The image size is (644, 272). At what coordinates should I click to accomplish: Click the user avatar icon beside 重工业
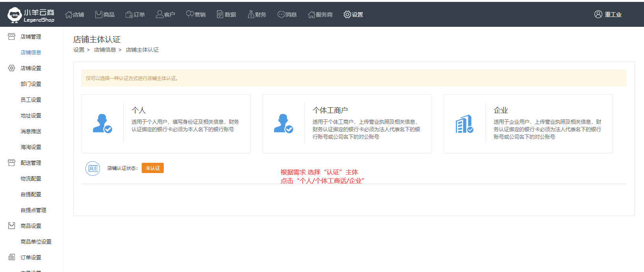coord(598,15)
